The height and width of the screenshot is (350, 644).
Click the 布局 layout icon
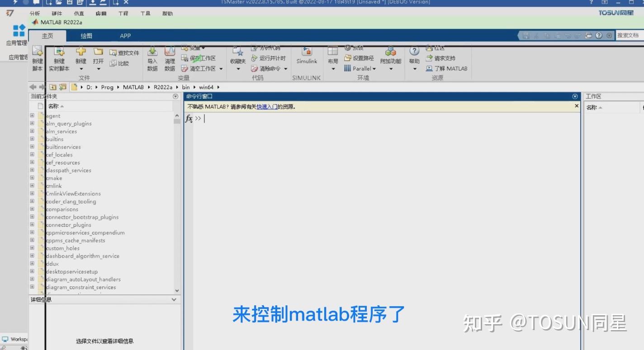(x=333, y=54)
